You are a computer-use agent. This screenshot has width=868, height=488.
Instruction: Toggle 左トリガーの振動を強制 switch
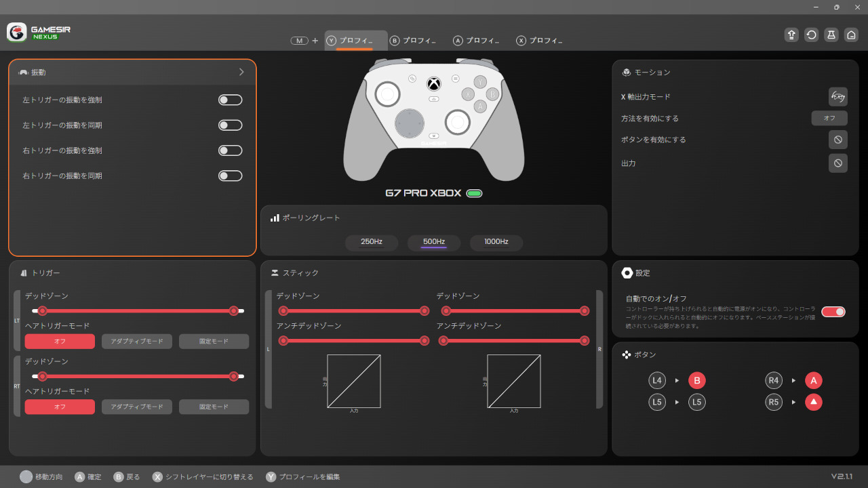[x=230, y=100]
